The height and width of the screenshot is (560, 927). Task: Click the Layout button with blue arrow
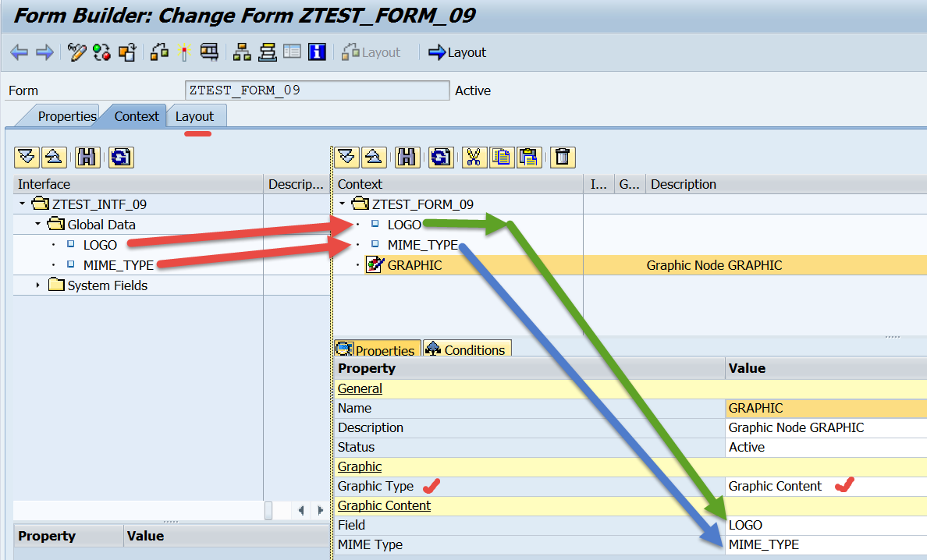click(x=457, y=52)
